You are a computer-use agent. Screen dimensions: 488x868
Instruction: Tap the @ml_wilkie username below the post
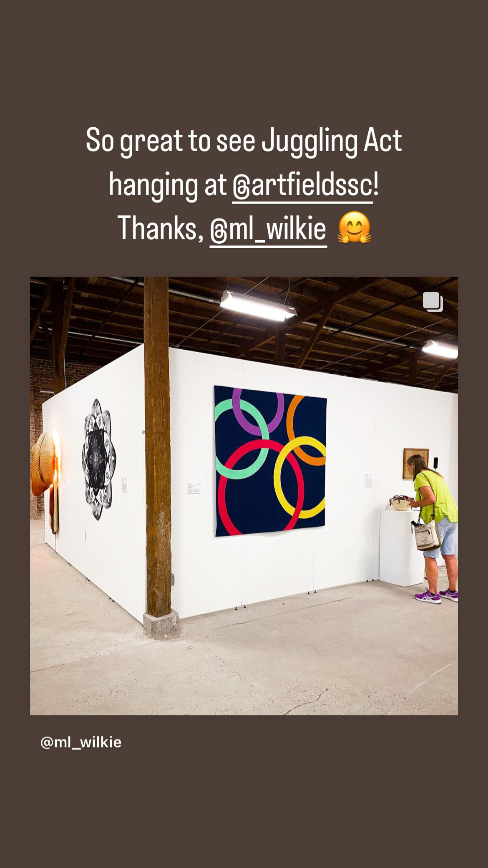(81, 742)
